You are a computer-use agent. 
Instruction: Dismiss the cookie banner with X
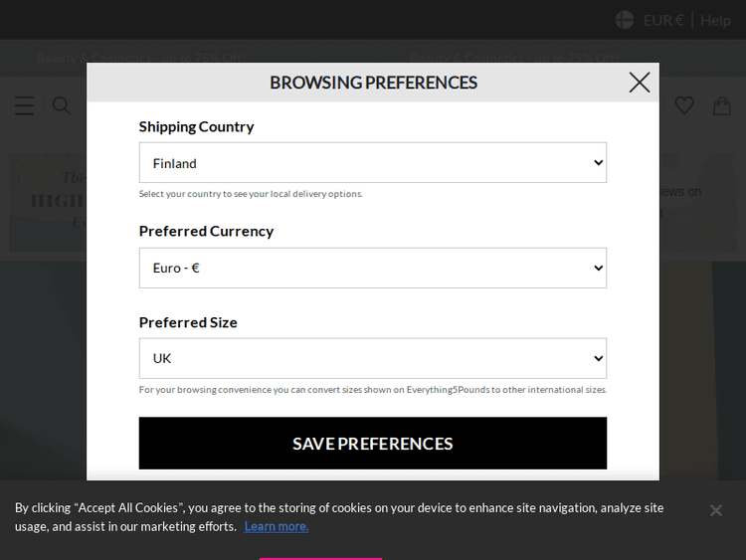[715, 510]
